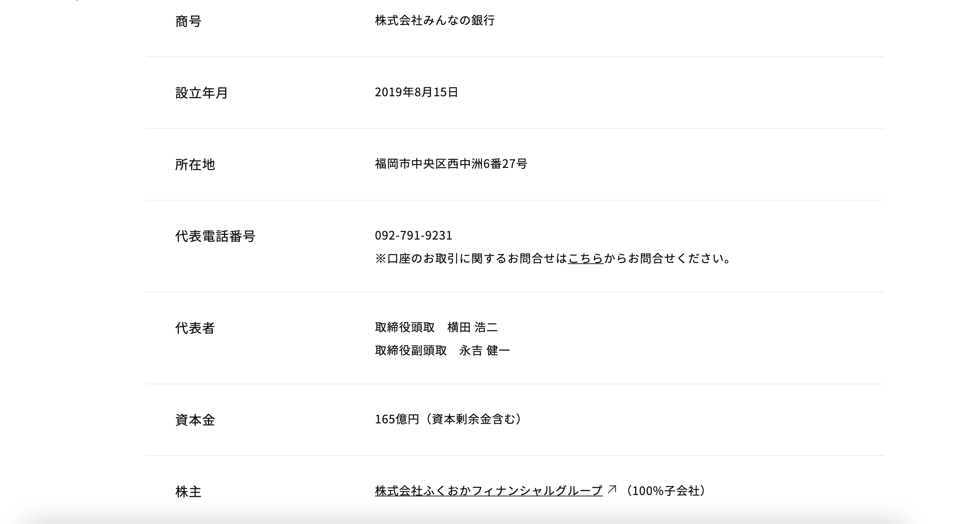Select the 代表電話番号 row label
980x524 pixels.
click(x=215, y=236)
